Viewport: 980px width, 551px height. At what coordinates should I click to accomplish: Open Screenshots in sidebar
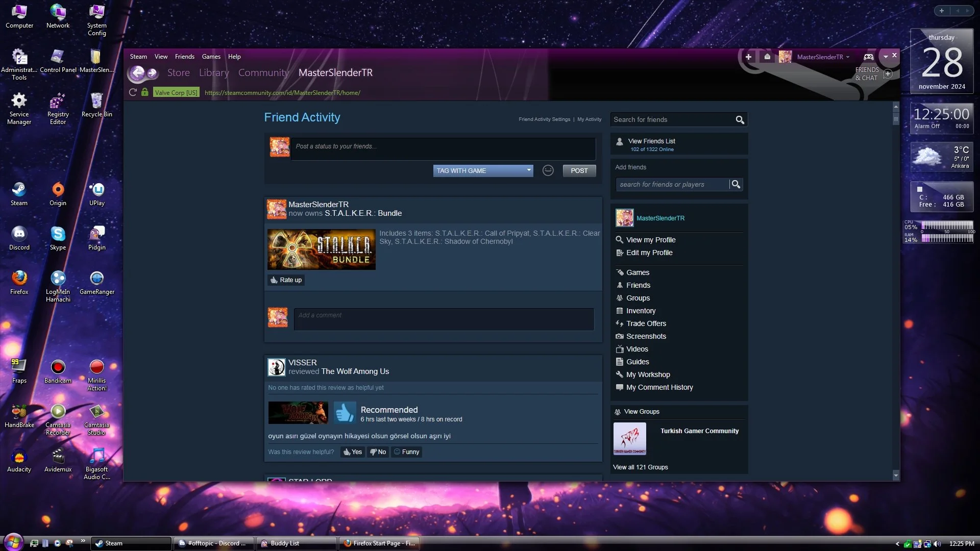646,336
